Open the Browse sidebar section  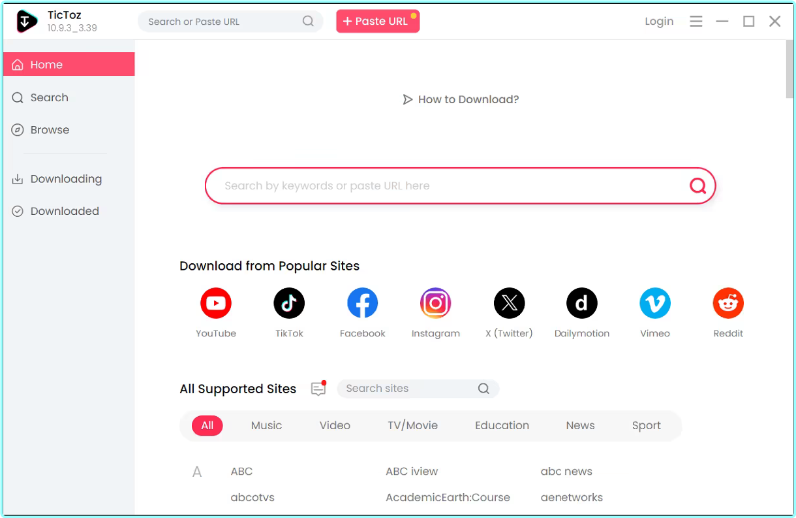[x=49, y=130]
